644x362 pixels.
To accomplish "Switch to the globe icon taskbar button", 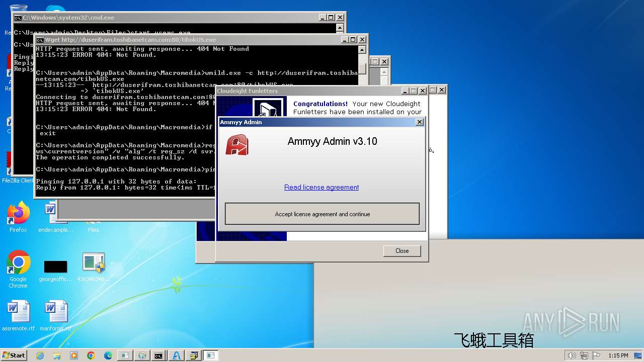I will click(142, 355).
